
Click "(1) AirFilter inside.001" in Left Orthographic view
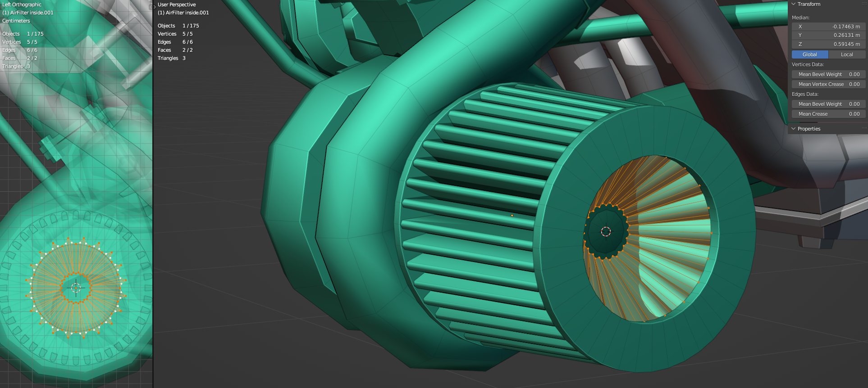(x=28, y=13)
